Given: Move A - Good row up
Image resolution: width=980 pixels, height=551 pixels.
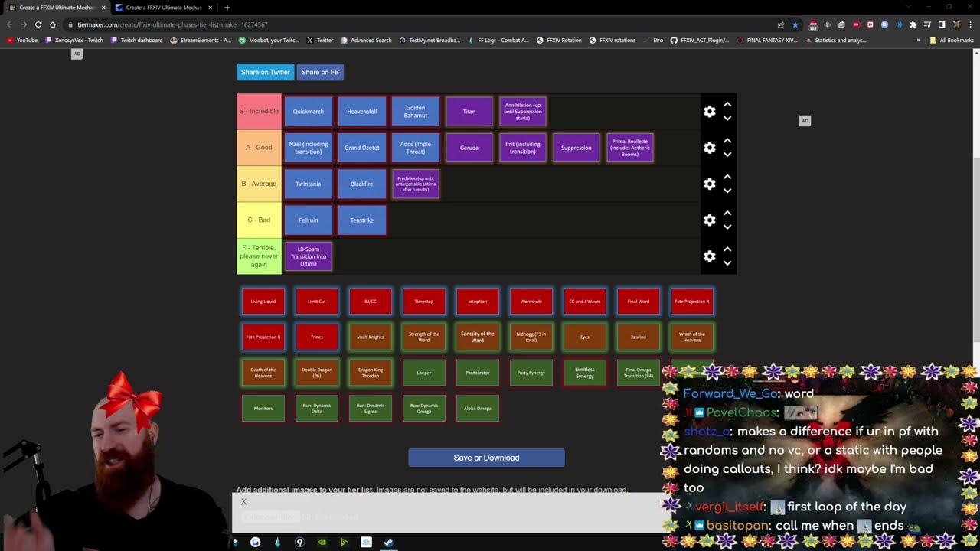Looking at the screenshot, I should tap(727, 141).
